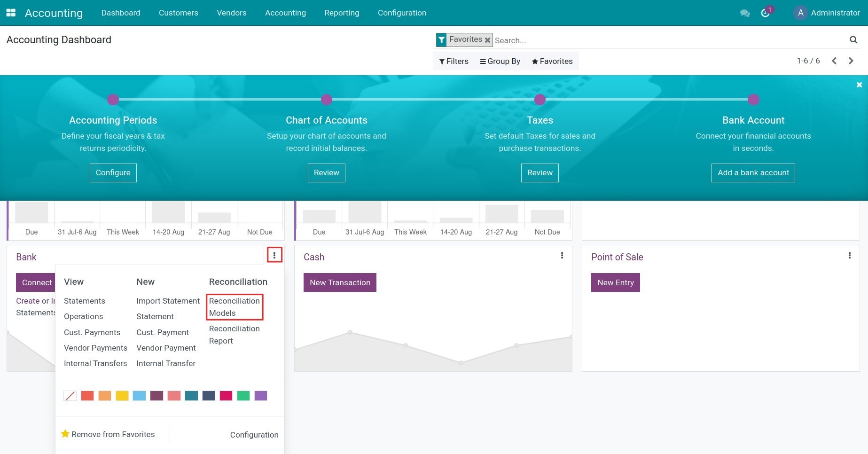
Task: Select Reconciliation Models from the menu
Action: [x=234, y=307]
